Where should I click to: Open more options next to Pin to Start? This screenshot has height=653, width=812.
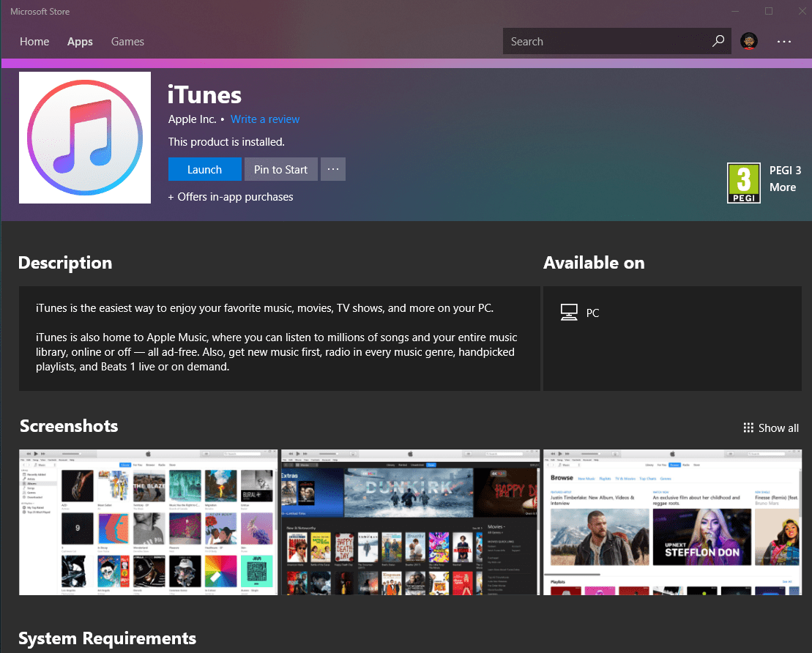333,169
